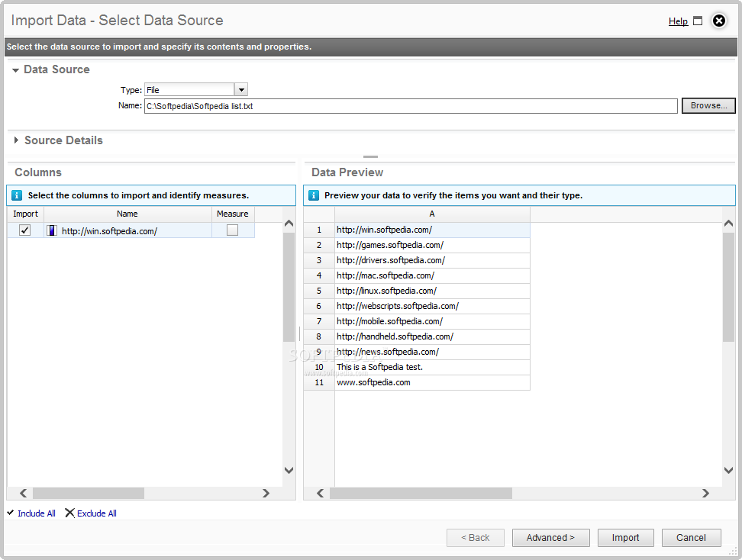
Task: Click Columns panel scroll down arrow
Action: tap(289, 470)
